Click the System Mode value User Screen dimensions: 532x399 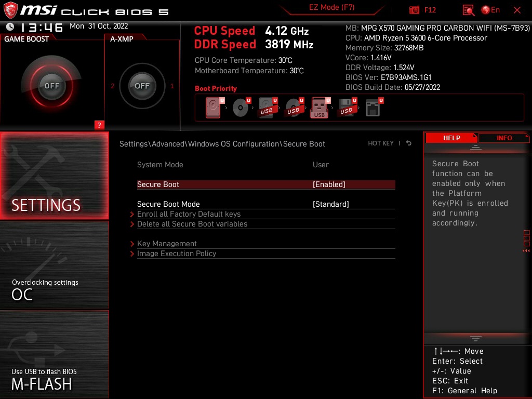point(321,165)
